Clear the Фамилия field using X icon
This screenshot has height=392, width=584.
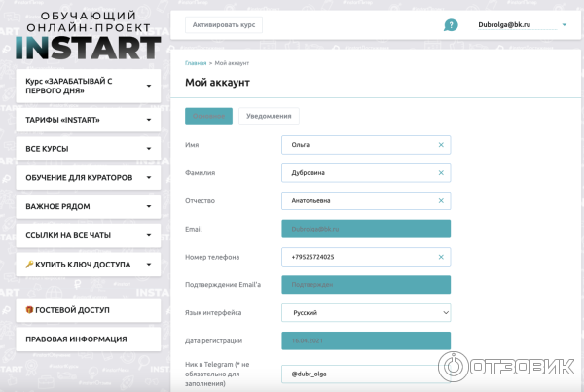pos(440,173)
